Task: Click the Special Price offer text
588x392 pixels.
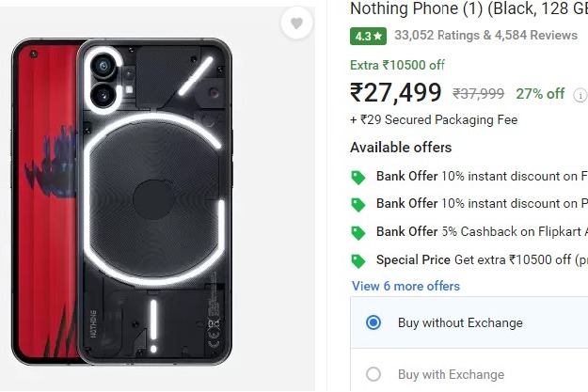Action: pos(482,260)
